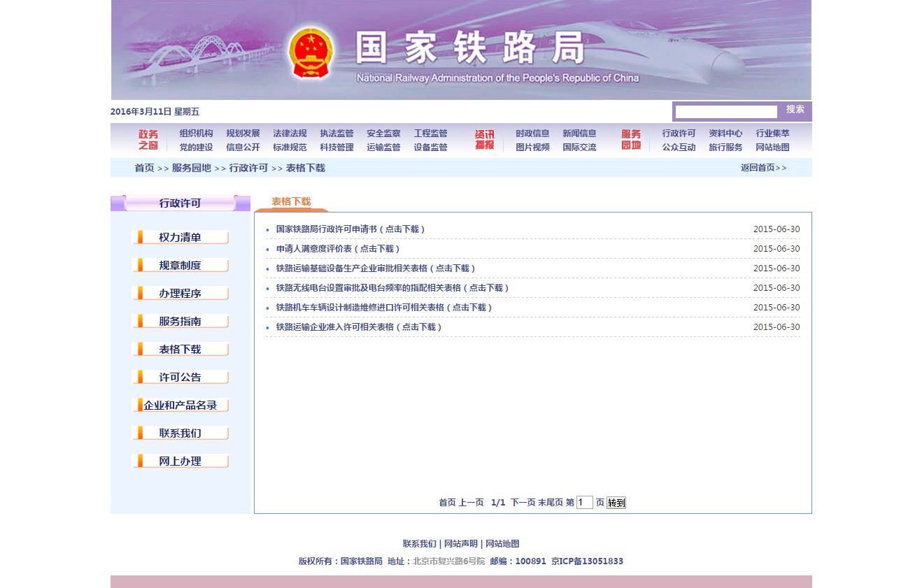This screenshot has height=588, width=922.
Task: Select 办理程序 in the sidebar
Action: click(x=180, y=294)
